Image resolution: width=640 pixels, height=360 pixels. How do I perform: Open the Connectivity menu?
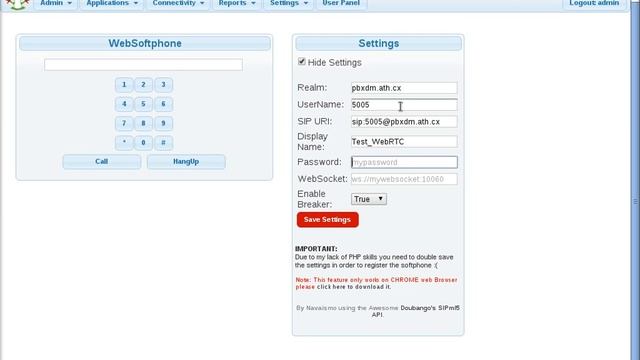click(178, 4)
